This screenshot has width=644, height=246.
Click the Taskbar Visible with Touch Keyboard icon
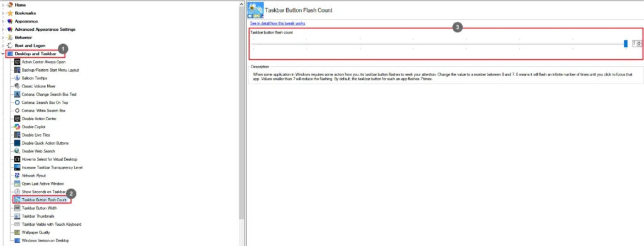(17, 224)
